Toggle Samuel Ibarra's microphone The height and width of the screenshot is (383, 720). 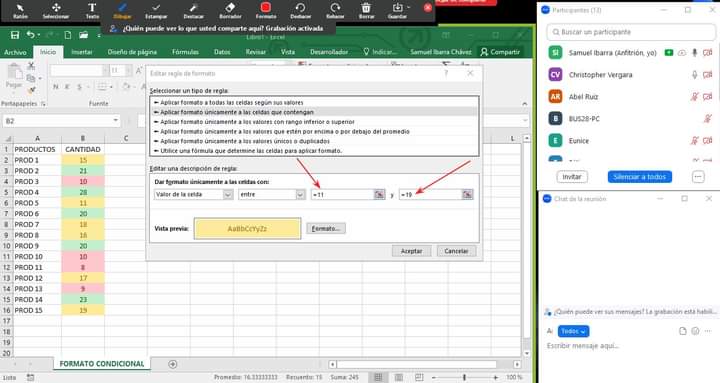(694, 53)
